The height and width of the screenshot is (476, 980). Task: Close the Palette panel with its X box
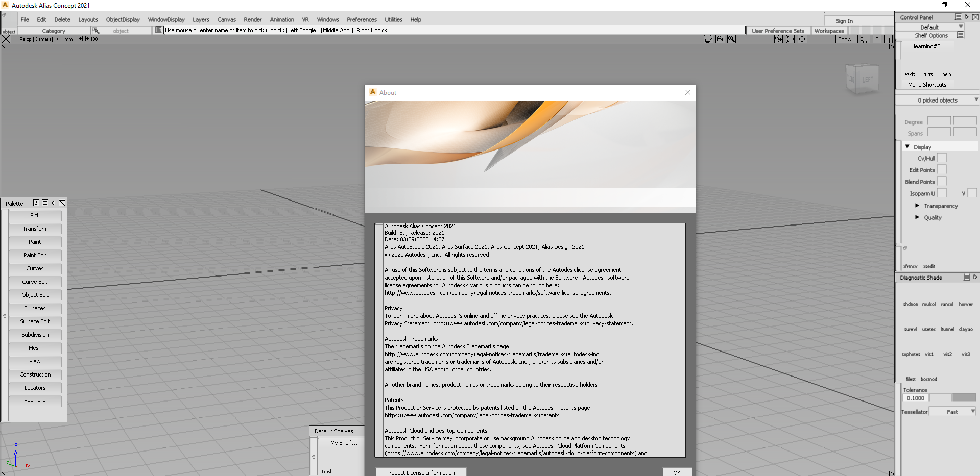pyautogui.click(x=62, y=203)
